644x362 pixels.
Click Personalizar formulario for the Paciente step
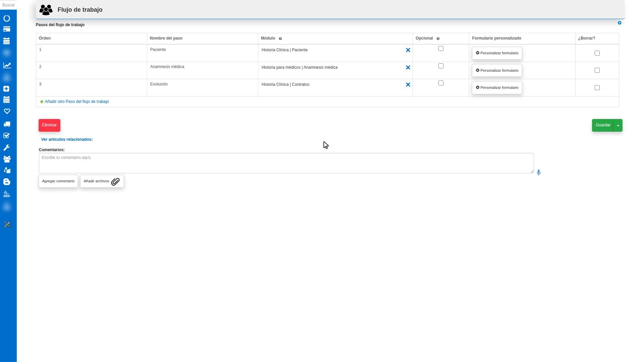pyautogui.click(x=497, y=53)
